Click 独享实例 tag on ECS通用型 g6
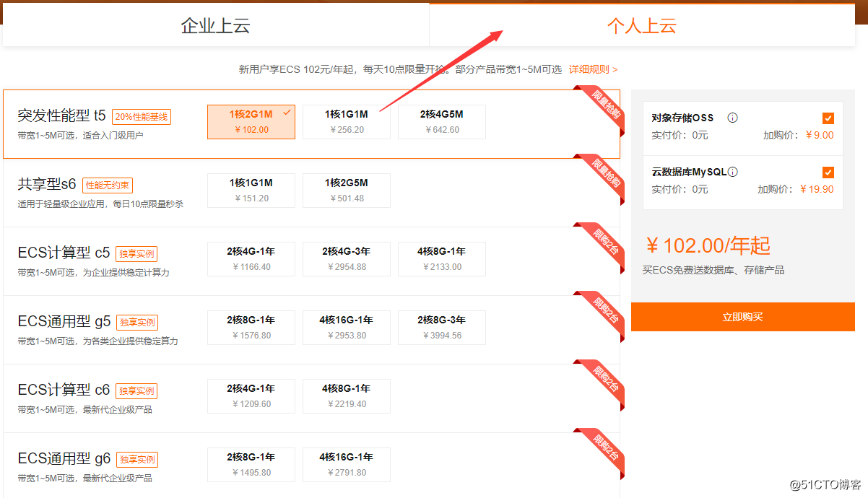This screenshot has height=498, width=868. click(x=137, y=460)
